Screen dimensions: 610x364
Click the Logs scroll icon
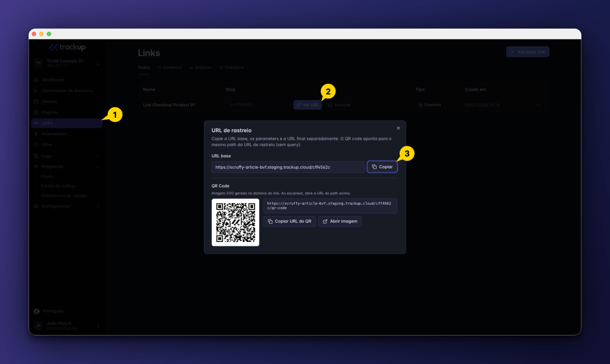[x=36, y=156]
